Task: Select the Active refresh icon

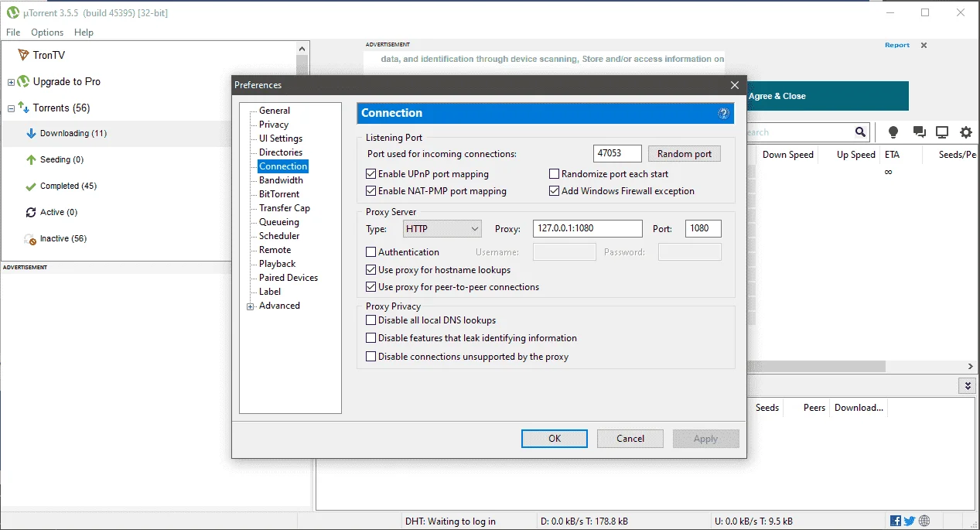Action: [x=31, y=212]
